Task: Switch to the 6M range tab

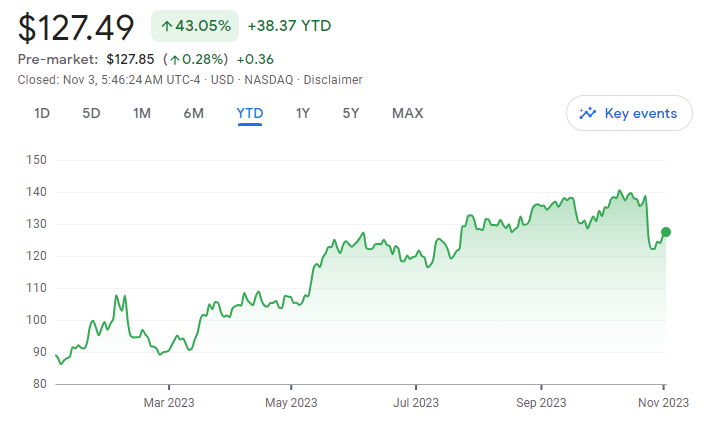Action: coord(193,113)
